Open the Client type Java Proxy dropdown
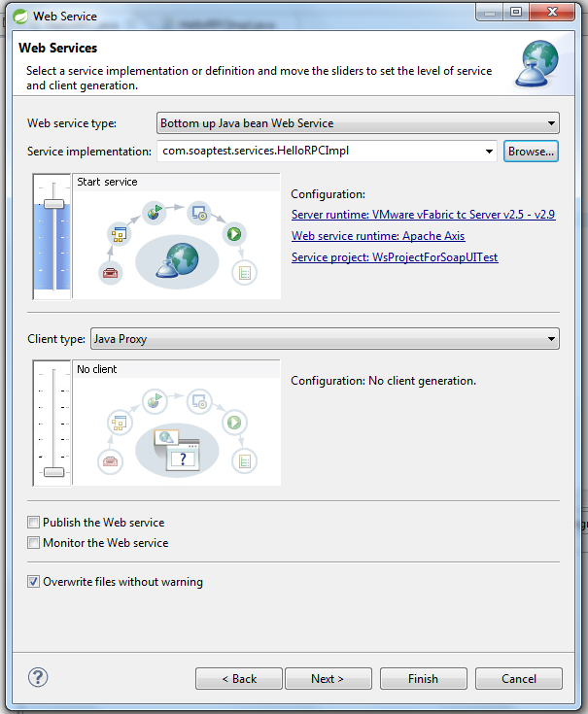The height and width of the screenshot is (714, 588). click(325, 339)
